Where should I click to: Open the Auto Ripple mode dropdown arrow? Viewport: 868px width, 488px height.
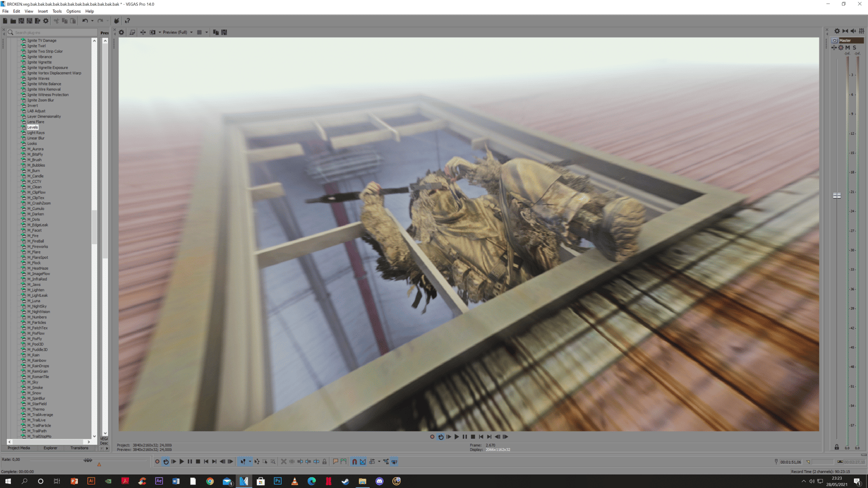[379, 462]
